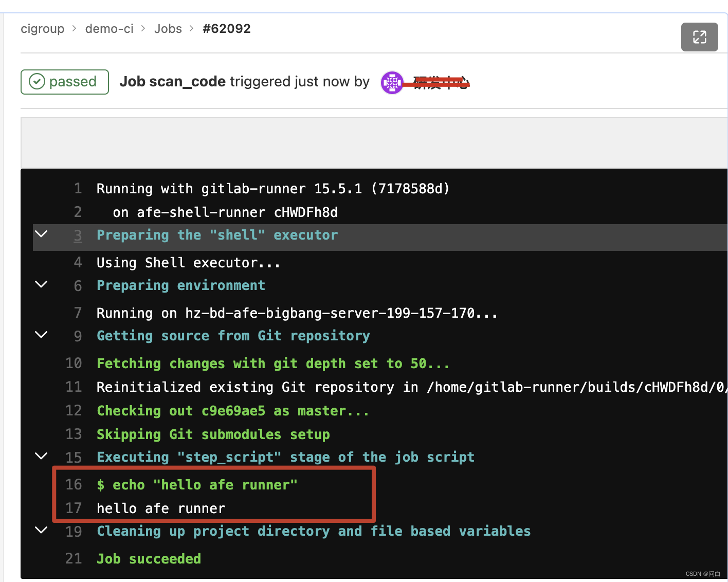Screen dimensions: 728x582
Task: Click the "hello afe runner" output line
Action: pyautogui.click(x=161, y=508)
